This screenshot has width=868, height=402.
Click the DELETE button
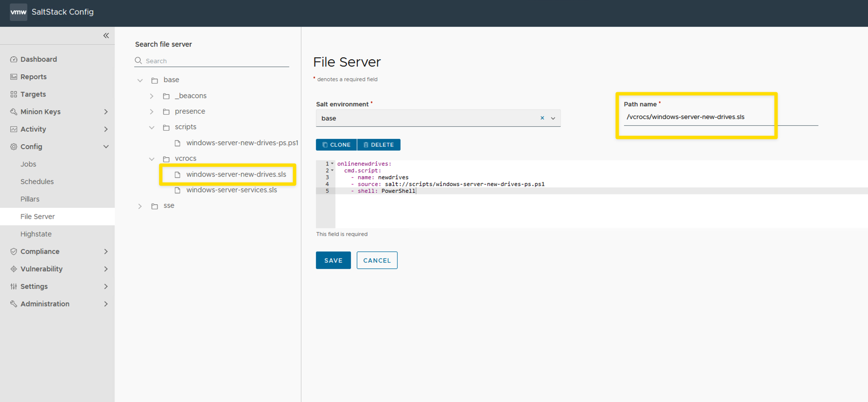379,145
